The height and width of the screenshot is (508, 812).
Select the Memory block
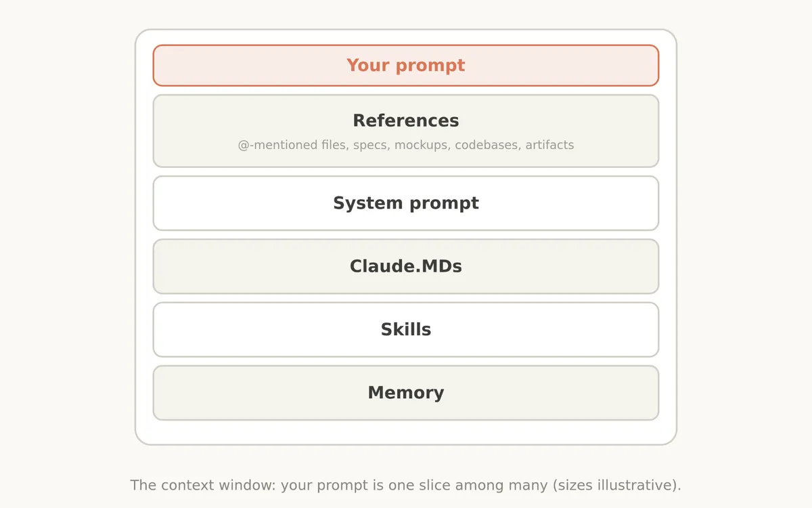[x=406, y=393]
